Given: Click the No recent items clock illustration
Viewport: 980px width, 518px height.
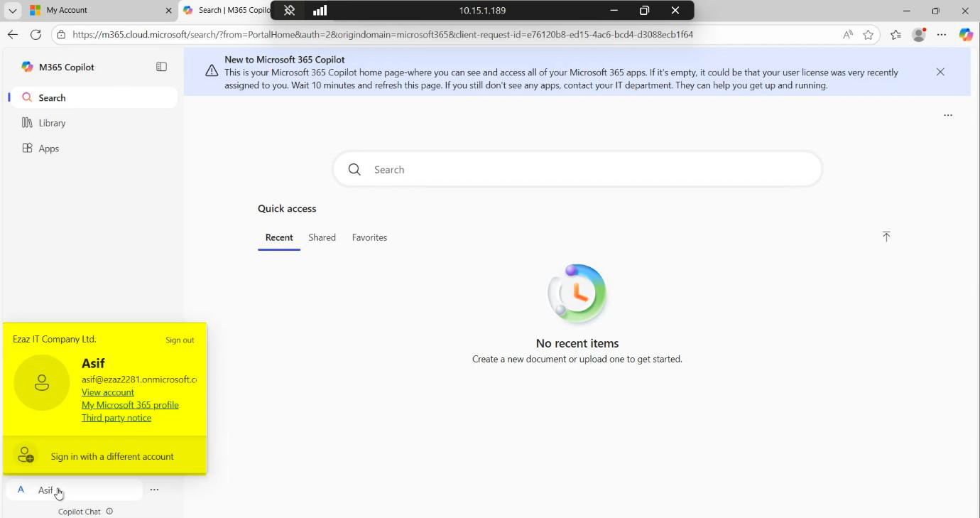Looking at the screenshot, I should 577,293.
